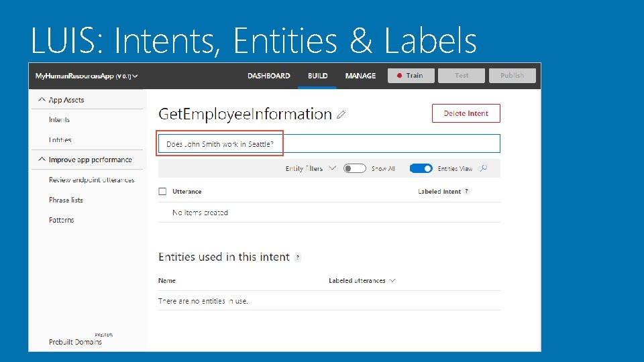Open the help icon next to Labeled Intent
The width and height of the screenshot is (644, 362).
467,191
